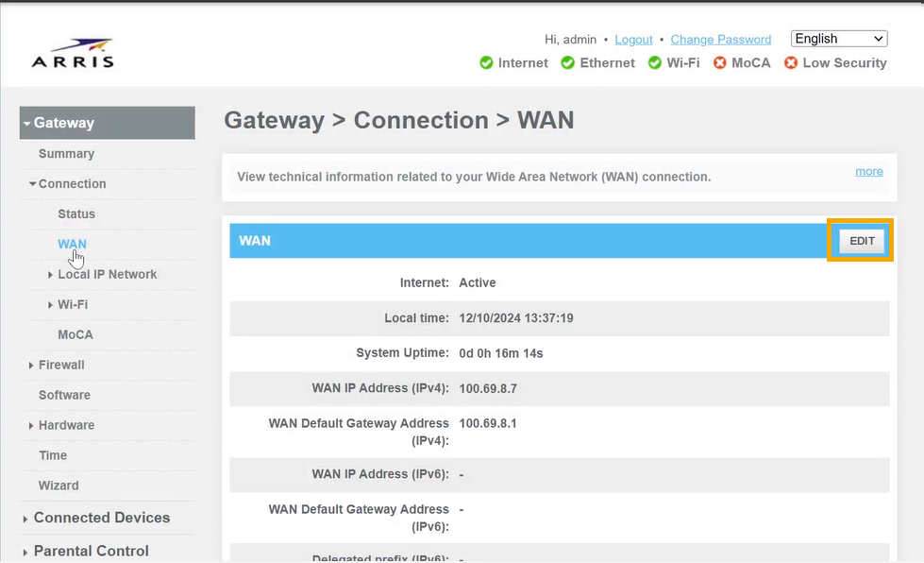Click the EDIT button for WAN
The width and height of the screenshot is (924, 563).
click(862, 241)
